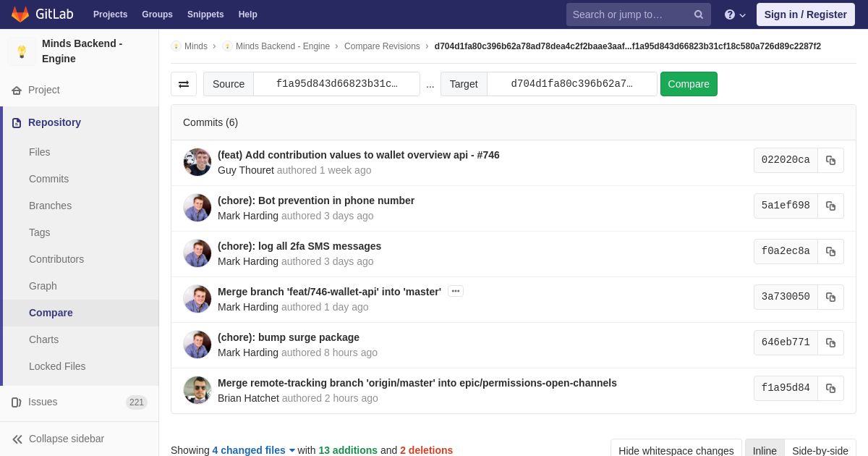The image size is (868, 456).
Task: Copy commit SHA f1a95d84
Action: point(830,389)
